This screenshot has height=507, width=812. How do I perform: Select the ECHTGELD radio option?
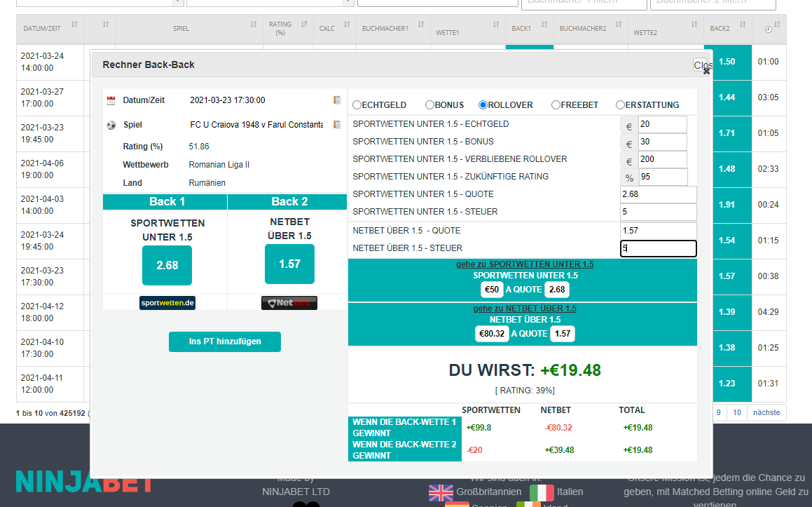(357, 105)
